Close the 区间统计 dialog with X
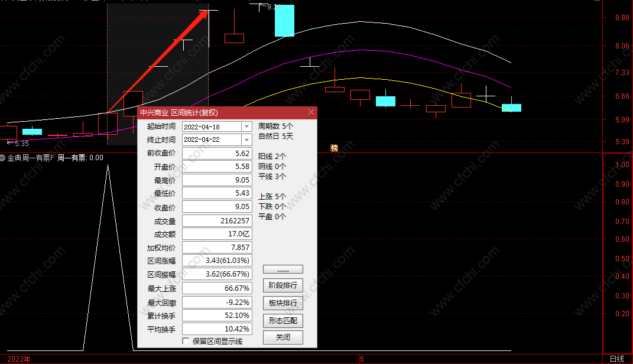 (x=311, y=112)
